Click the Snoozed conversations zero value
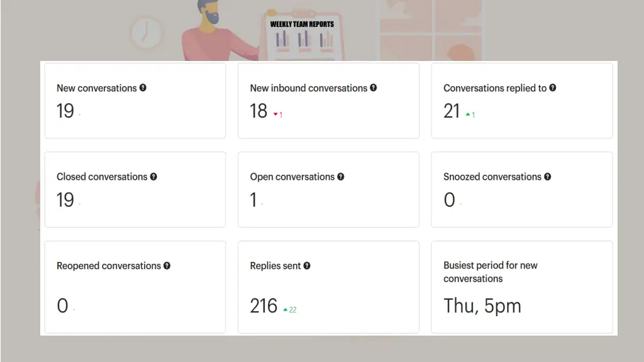This screenshot has width=644, height=362. pos(449,200)
